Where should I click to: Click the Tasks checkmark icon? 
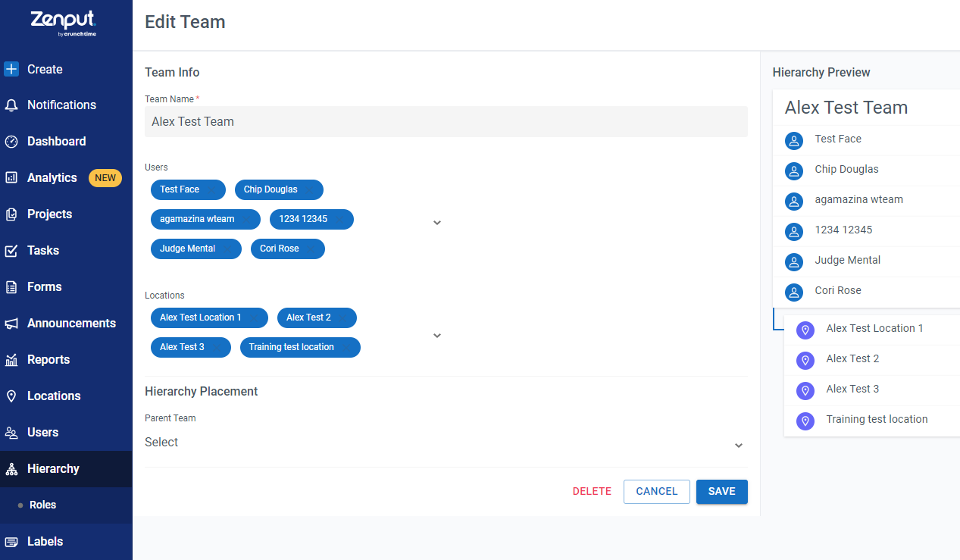[11, 251]
